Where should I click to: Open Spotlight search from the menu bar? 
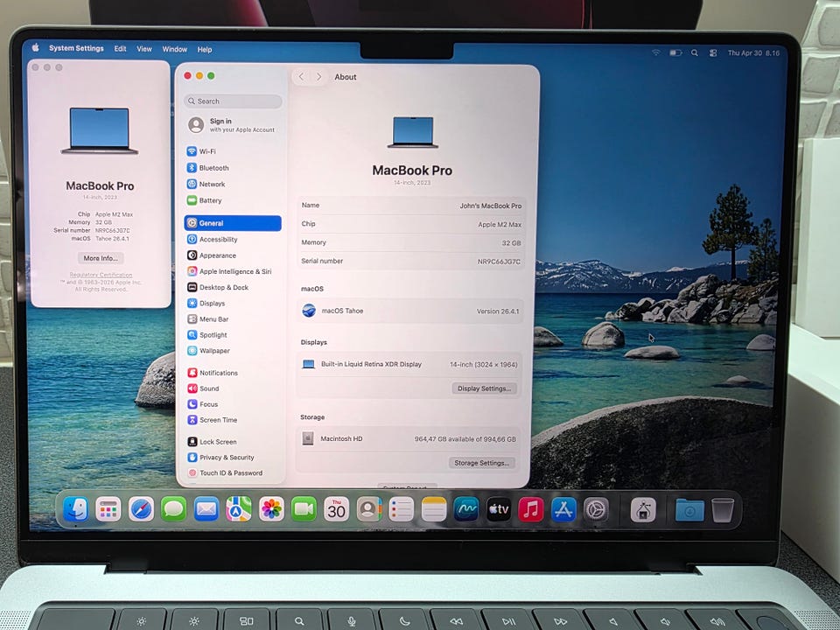point(695,53)
